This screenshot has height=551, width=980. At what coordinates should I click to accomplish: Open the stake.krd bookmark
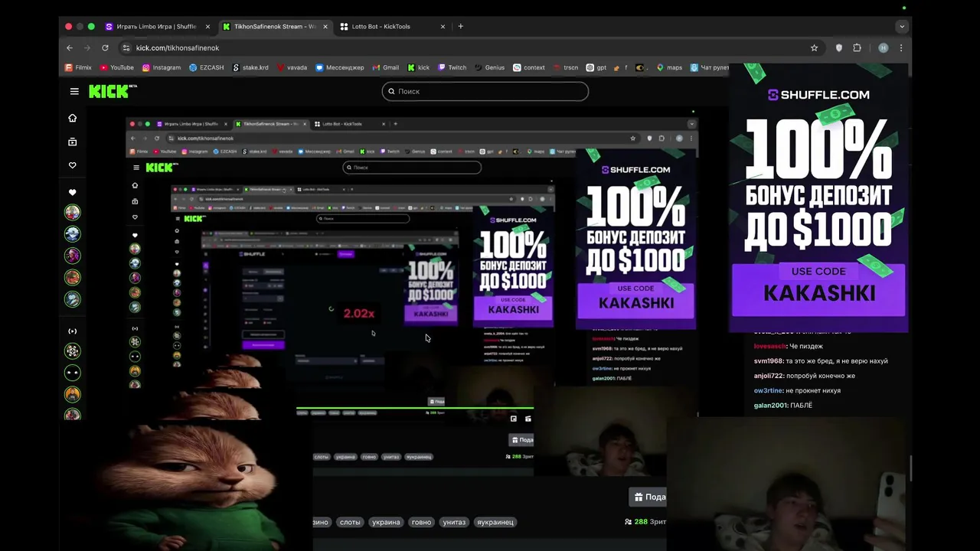[250, 67]
